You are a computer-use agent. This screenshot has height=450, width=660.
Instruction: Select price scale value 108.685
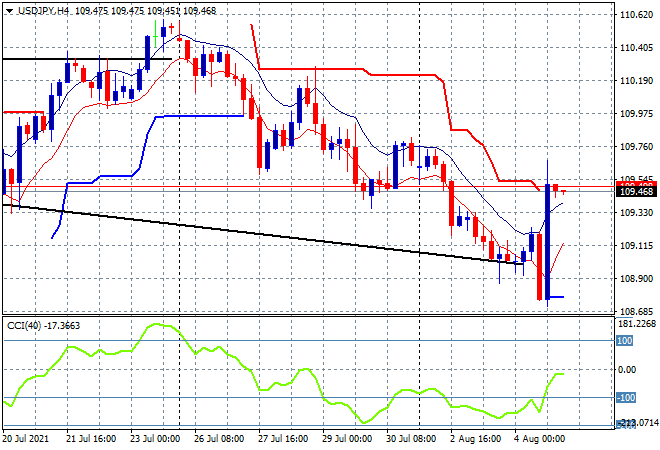tap(636, 312)
